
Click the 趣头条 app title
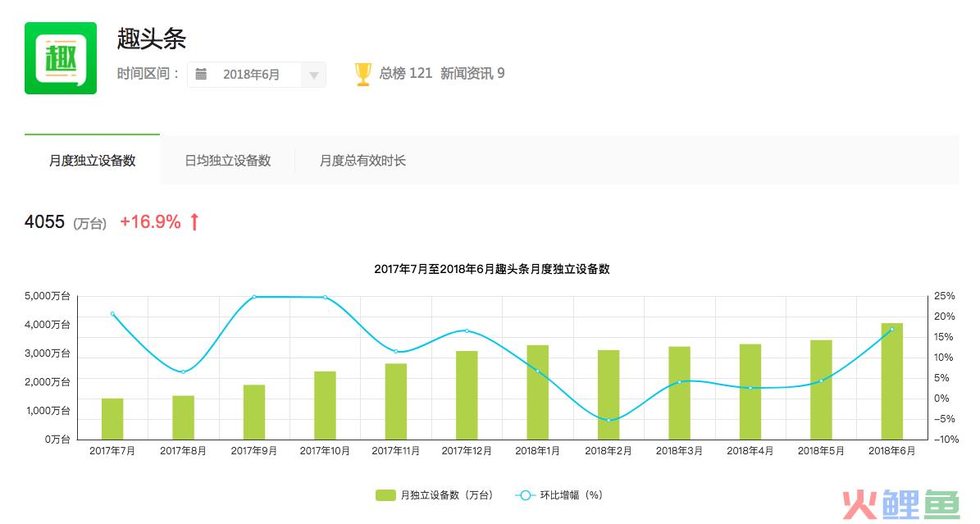[152, 39]
